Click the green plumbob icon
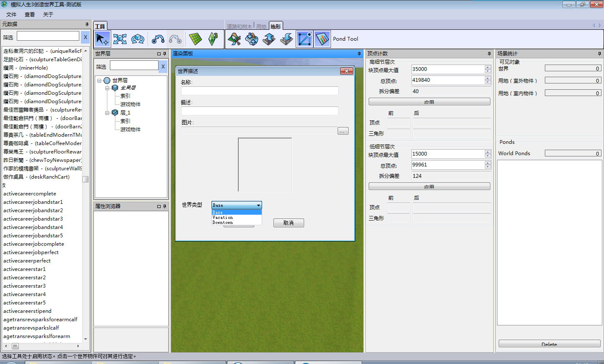This screenshot has width=604, height=364. (213, 39)
